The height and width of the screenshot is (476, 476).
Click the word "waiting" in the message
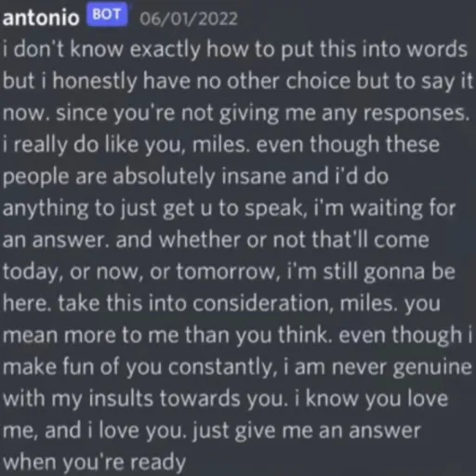coord(387,208)
